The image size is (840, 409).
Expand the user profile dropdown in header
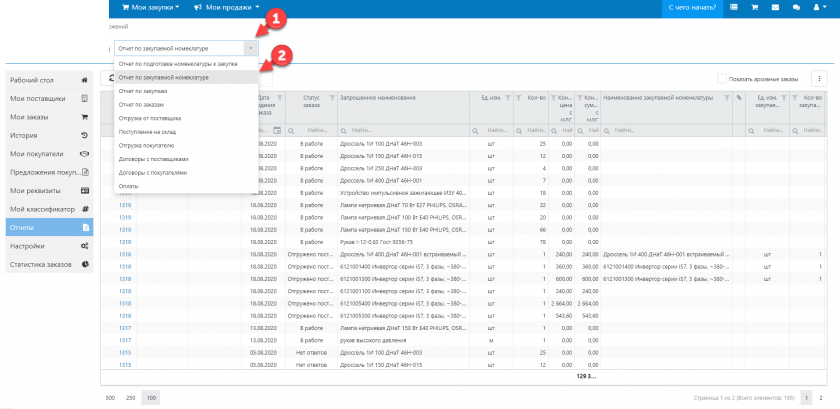(822, 8)
